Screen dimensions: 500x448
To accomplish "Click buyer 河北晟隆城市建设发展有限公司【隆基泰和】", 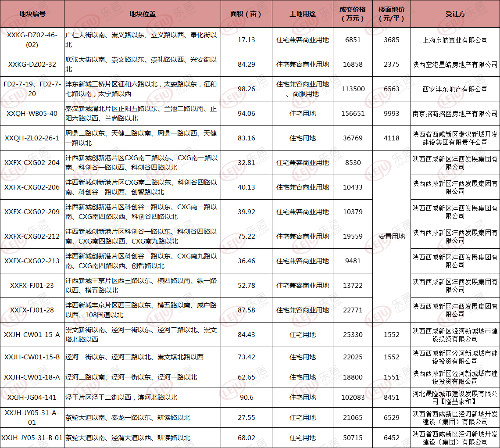I will click(455, 398).
